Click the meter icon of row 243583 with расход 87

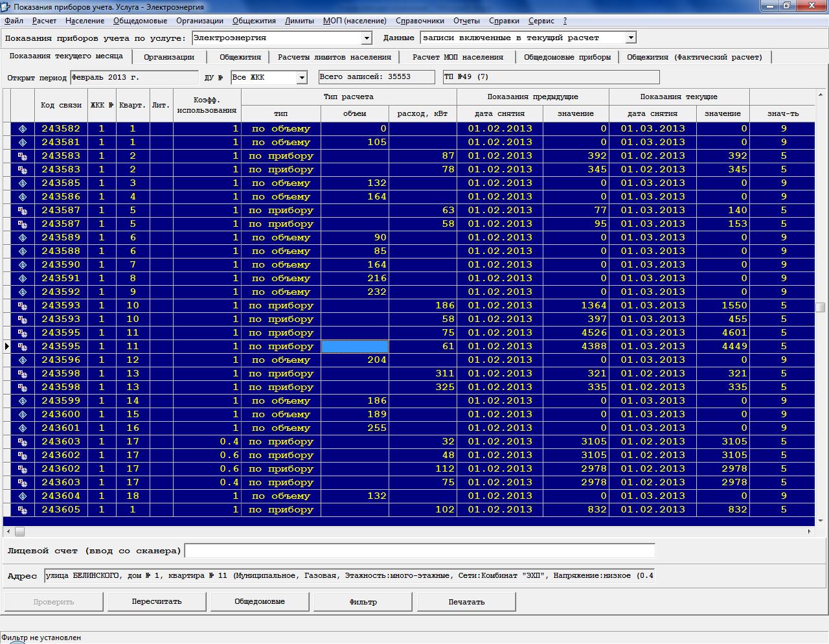[x=22, y=156]
